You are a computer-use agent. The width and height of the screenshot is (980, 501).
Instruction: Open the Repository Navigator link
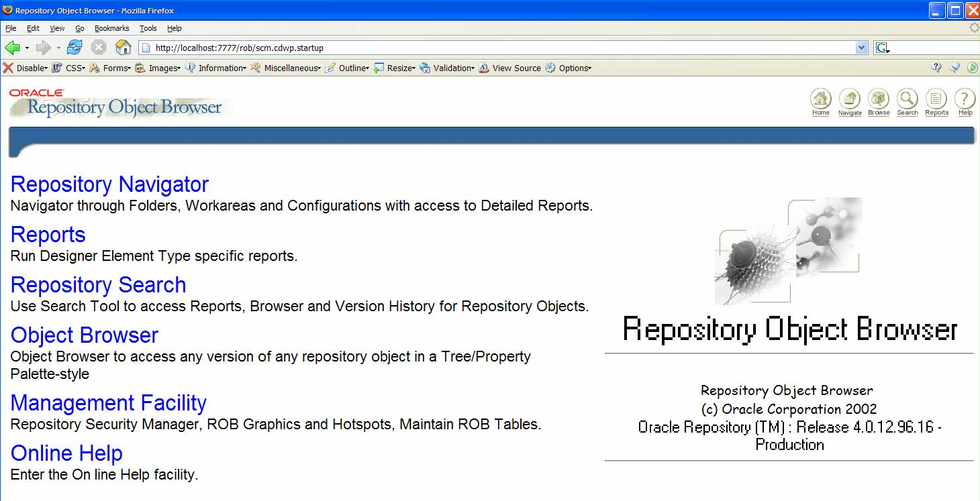(x=109, y=184)
